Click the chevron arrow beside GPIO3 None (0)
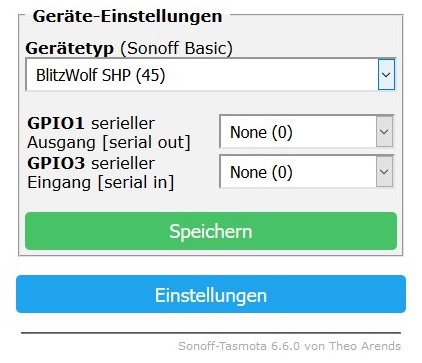Image resolution: width=422 pixels, height=363 pixels. (384, 172)
